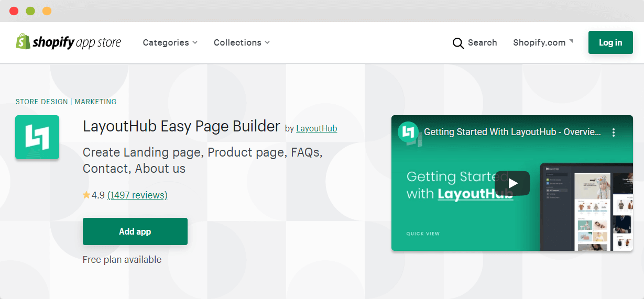The image size is (644, 299).
Task: Click the Add app button
Action: pos(135,231)
